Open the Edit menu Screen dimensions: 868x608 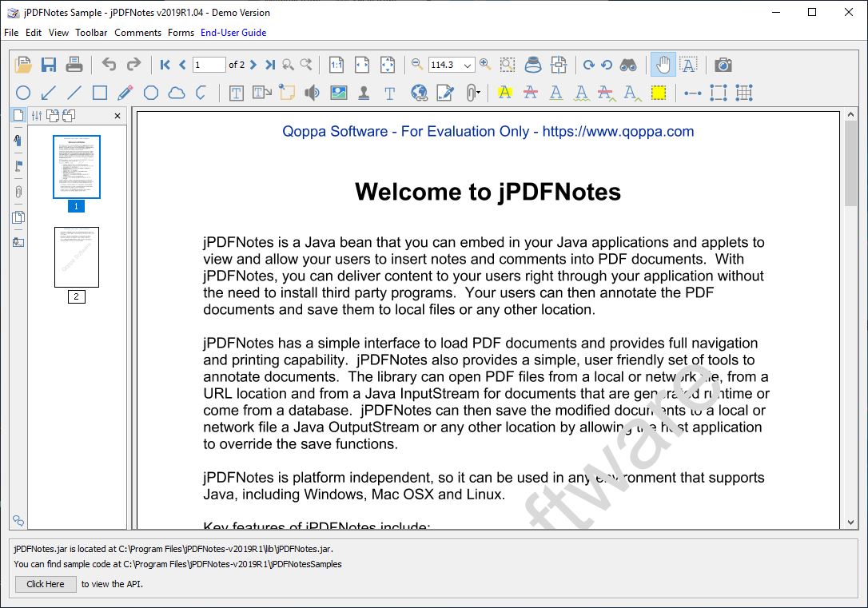34,33
